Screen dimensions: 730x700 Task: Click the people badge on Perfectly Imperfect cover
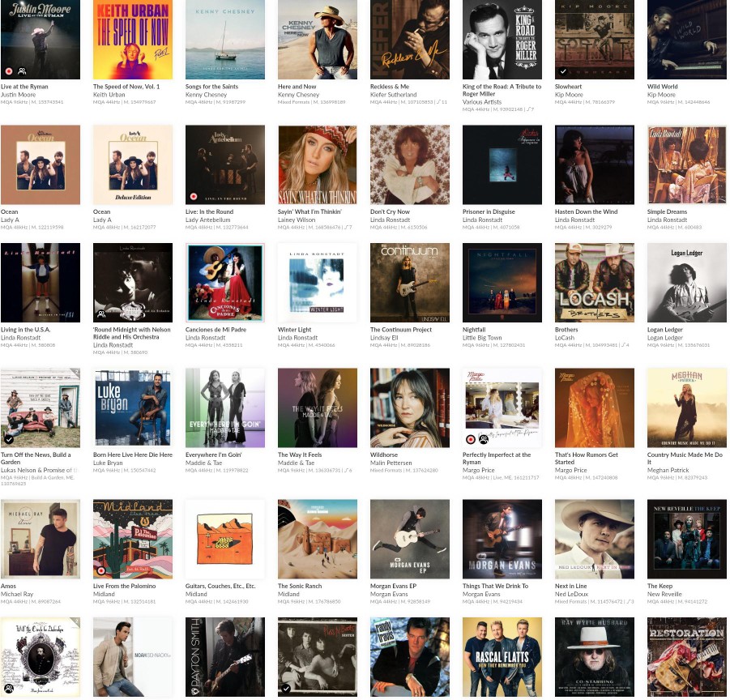click(x=484, y=439)
